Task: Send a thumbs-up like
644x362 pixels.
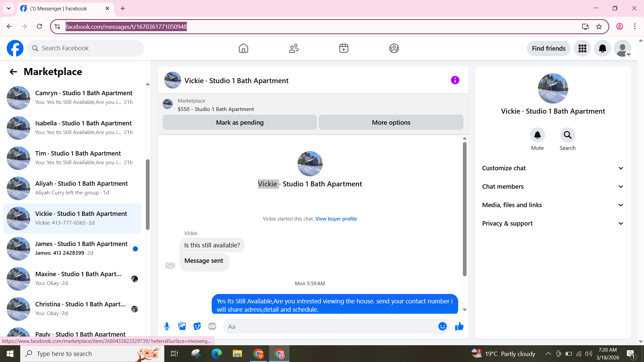Action: tap(459, 326)
